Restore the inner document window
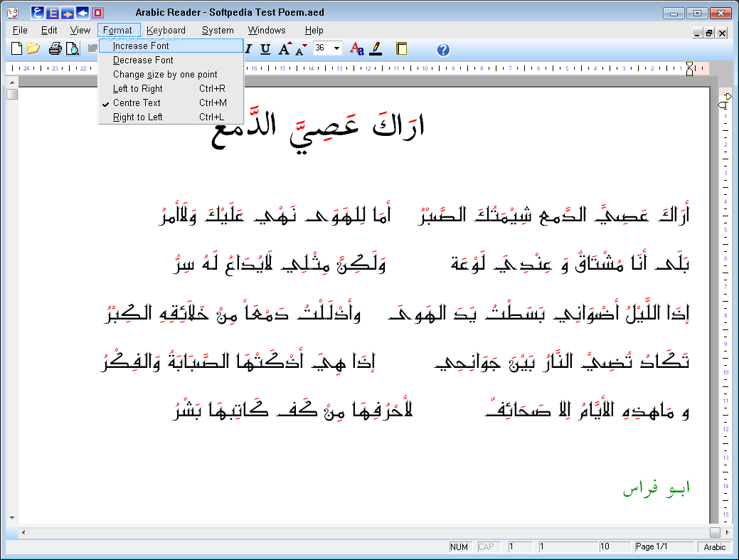 709,33
